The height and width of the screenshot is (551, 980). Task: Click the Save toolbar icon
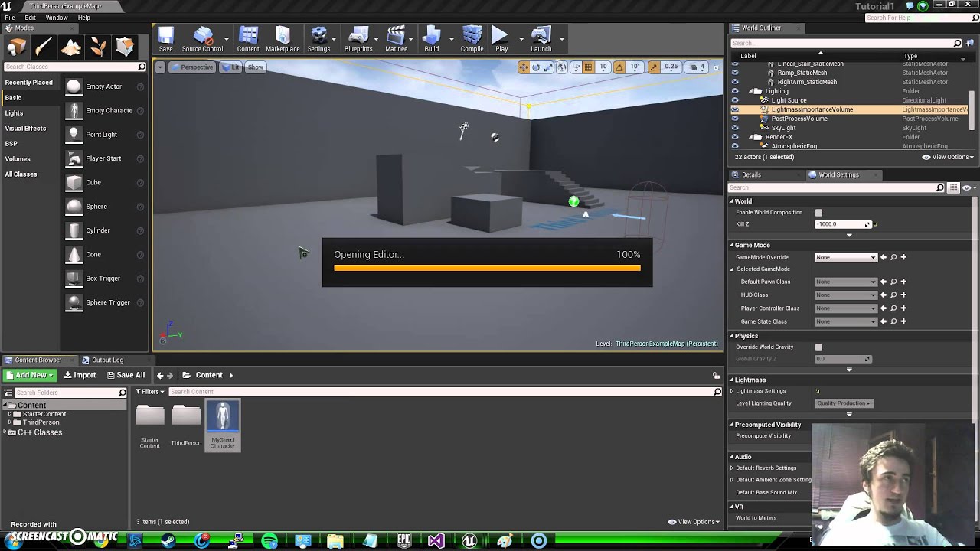pyautogui.click(x=165, y=39)
